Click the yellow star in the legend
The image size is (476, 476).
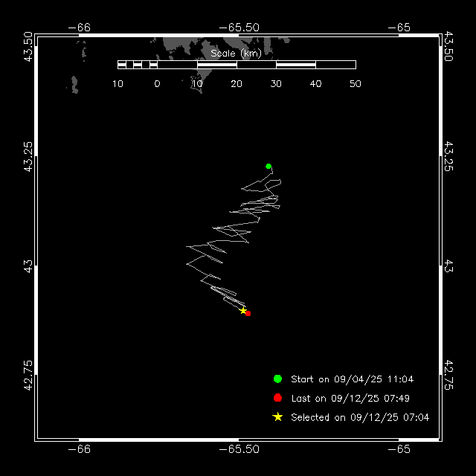click(x=277, y=417)
